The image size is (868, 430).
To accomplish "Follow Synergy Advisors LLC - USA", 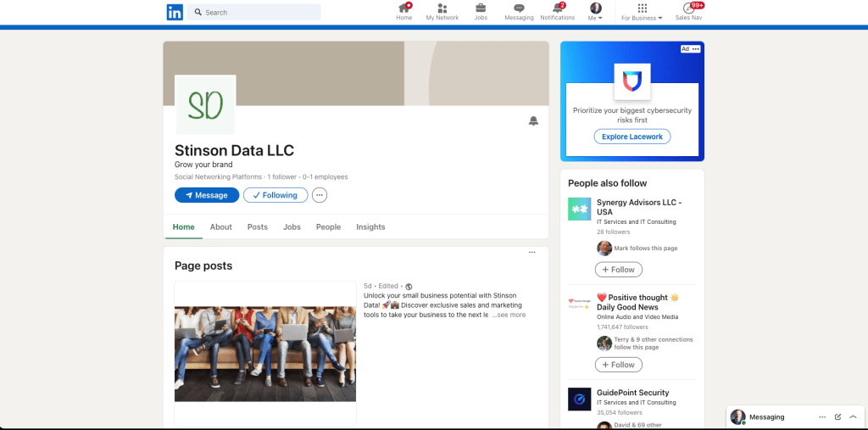I will click(618, 270).
